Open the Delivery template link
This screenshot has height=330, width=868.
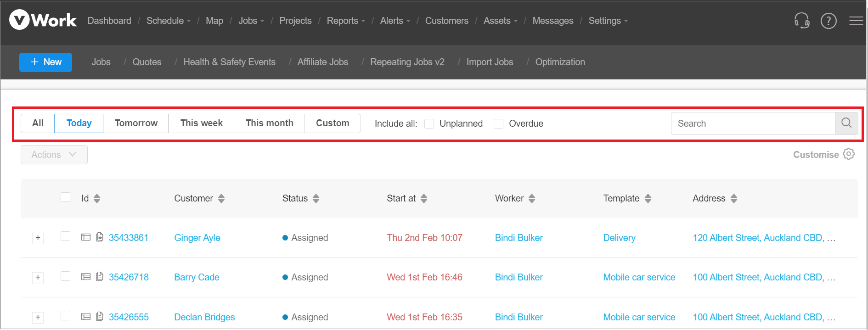point(619,238)
